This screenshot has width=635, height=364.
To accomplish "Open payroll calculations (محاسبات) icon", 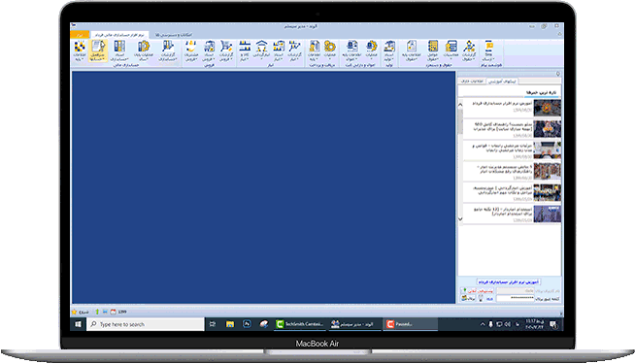I will tap(451, 50).
